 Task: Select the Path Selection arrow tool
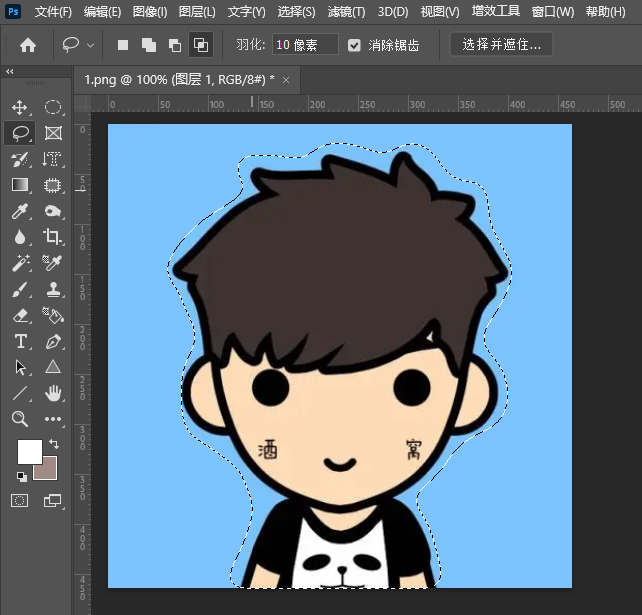click(x=20, y=368)
